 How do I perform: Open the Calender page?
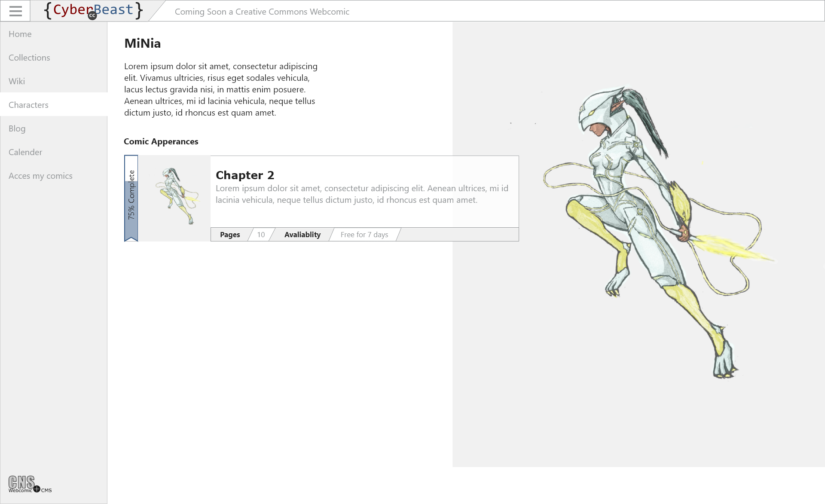pyautogui.click(x=25, y=152)
